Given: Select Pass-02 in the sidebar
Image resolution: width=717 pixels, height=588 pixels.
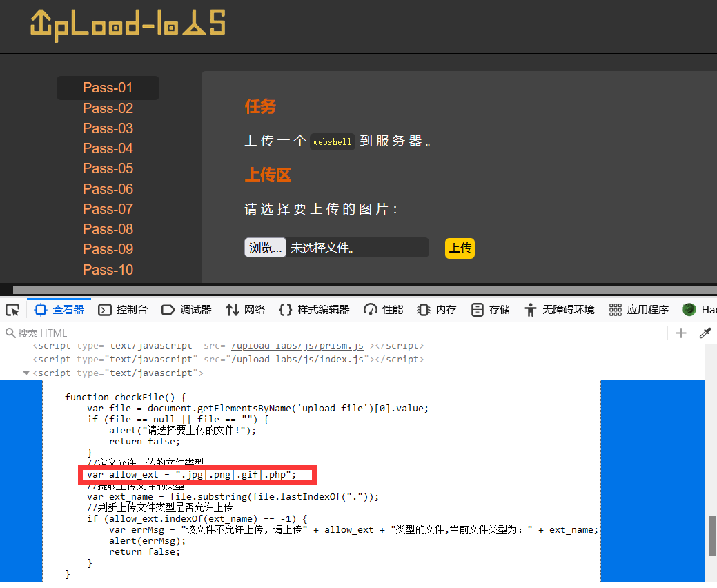Looking at the screenshot, I should [x=108, y=108].
